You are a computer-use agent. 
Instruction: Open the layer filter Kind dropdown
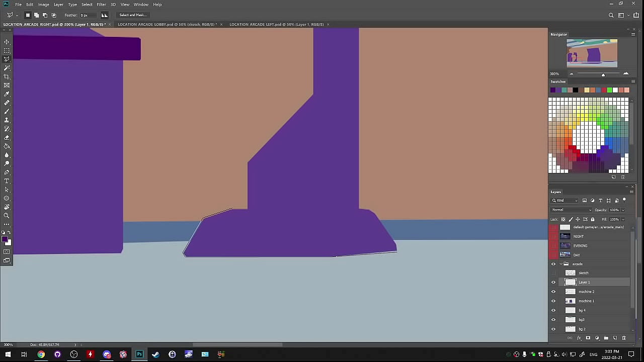566,201
